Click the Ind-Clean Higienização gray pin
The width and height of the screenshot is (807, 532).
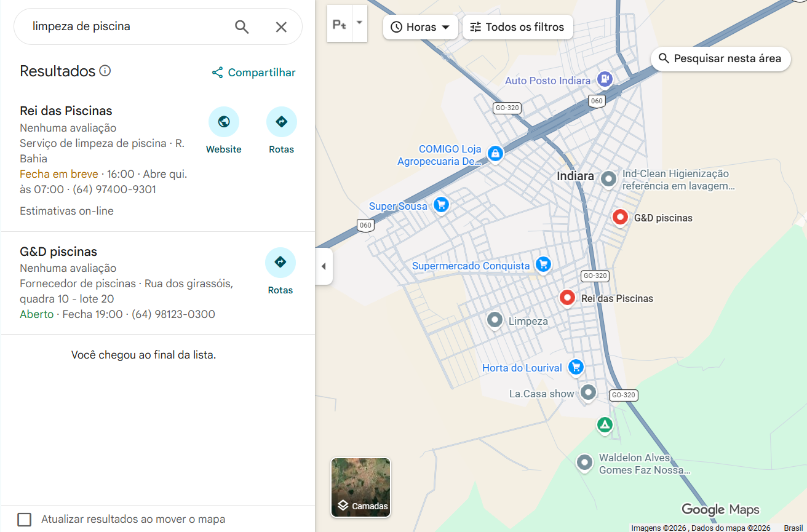608,179
